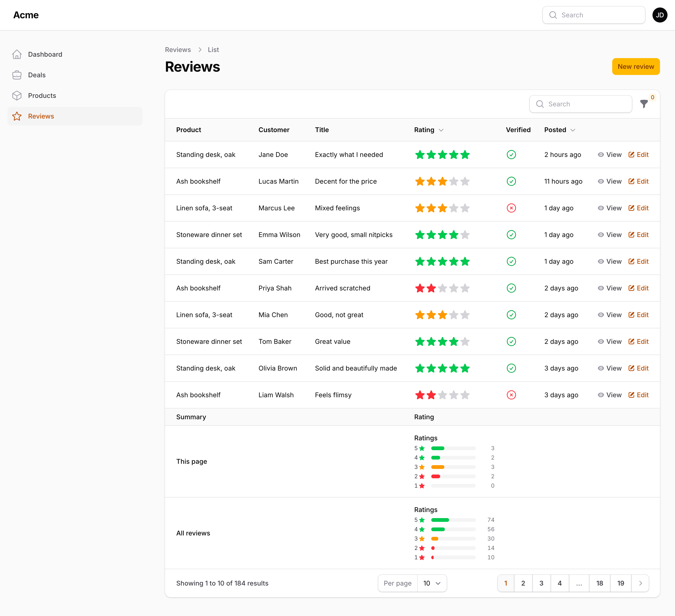Edit Liam Walsh's review
The height and width of the screenshot is (616, 675).
(x=638, y=395)
